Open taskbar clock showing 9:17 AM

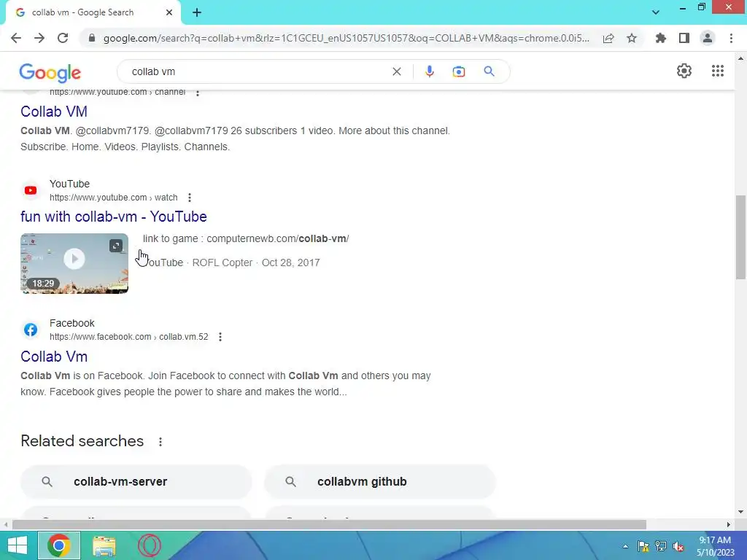point(715,546)
